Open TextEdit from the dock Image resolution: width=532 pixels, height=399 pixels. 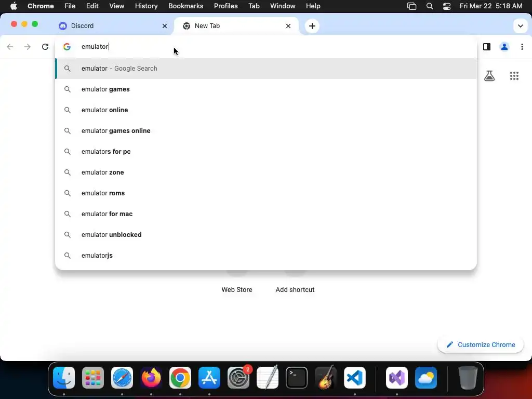(268, 378)
